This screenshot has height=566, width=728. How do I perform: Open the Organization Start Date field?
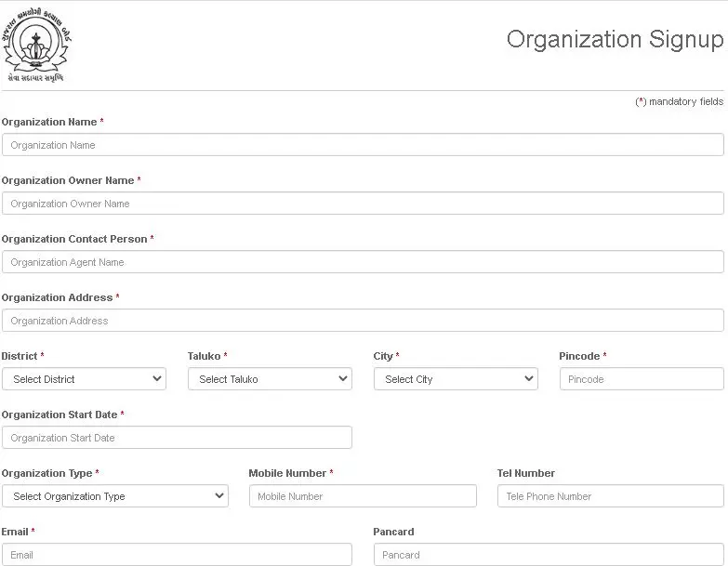point(177,438)
